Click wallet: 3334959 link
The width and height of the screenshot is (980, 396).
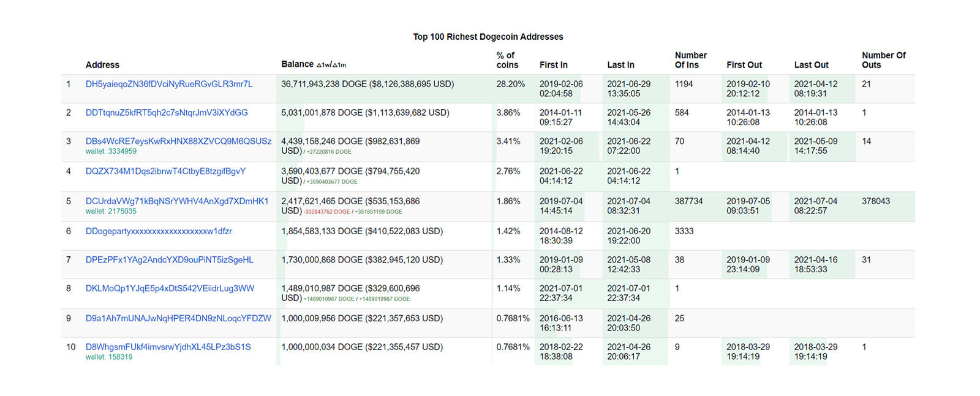[111, 151]
